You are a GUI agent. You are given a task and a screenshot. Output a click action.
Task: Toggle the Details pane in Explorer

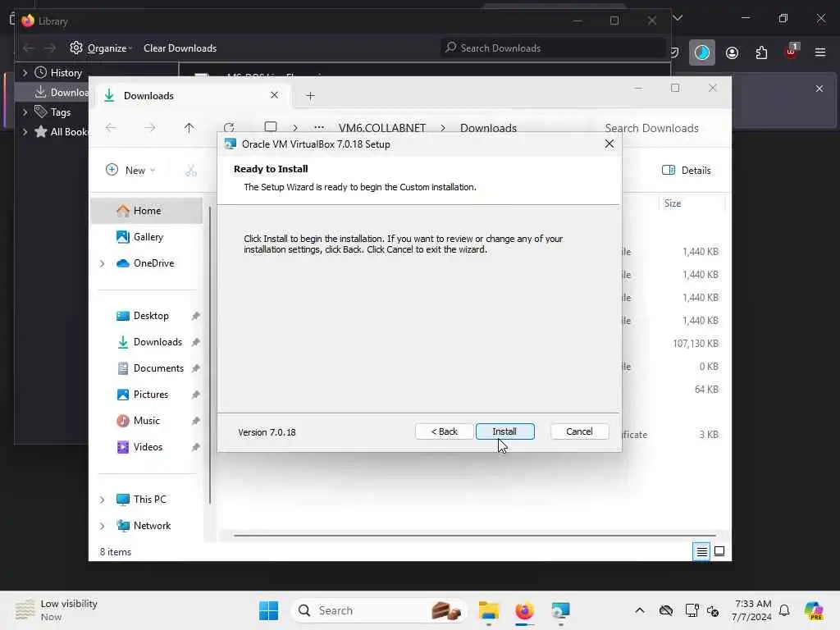(x=687, y=170)
